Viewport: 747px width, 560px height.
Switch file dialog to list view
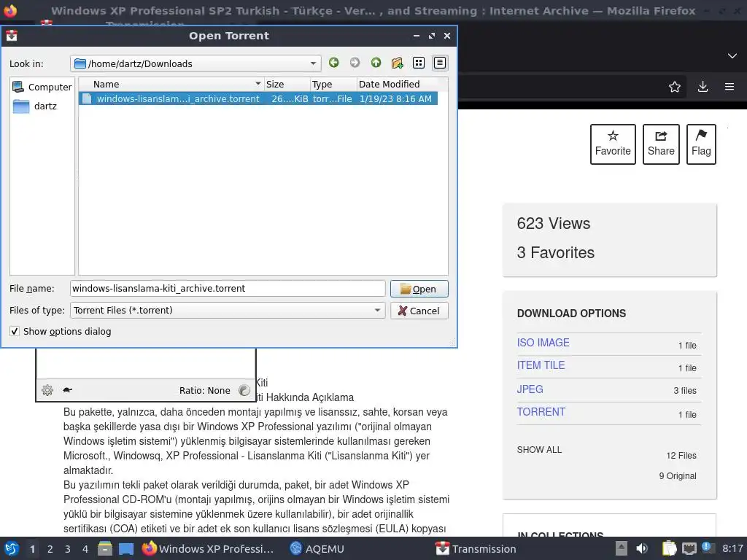(x=418, y=63)
